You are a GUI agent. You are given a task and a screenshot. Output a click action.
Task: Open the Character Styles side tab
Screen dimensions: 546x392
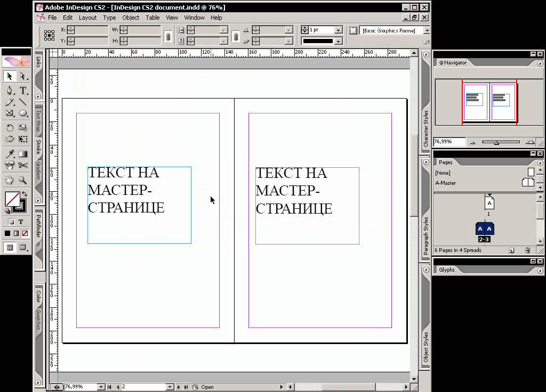click(425, 129)
